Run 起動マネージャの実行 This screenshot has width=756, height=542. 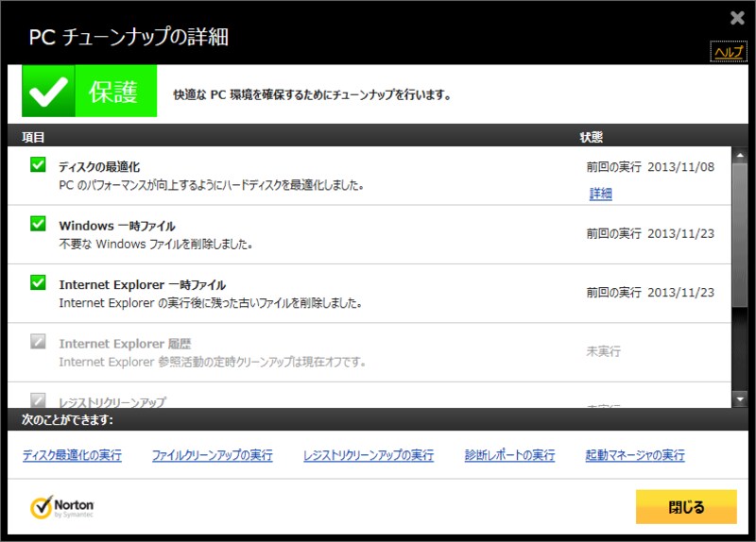coord(635,455)
